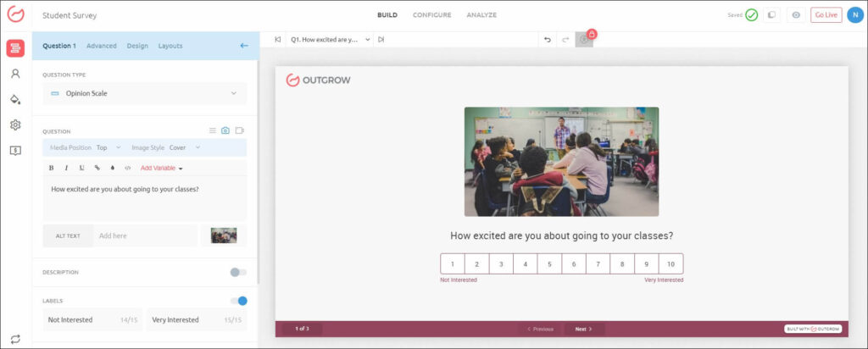The image size is (868, 349).
Task: Click the gear settings icon in left sidebar
Action: coord(15,125)
